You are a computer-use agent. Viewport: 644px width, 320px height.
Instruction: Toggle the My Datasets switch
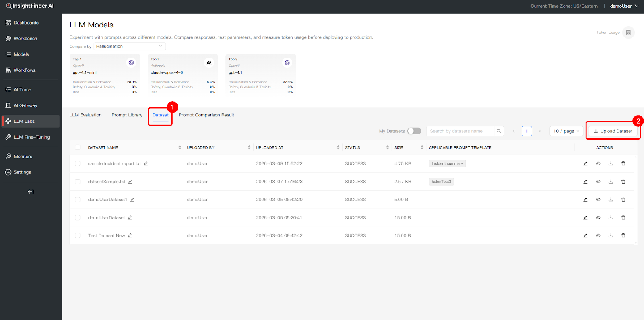414,131
